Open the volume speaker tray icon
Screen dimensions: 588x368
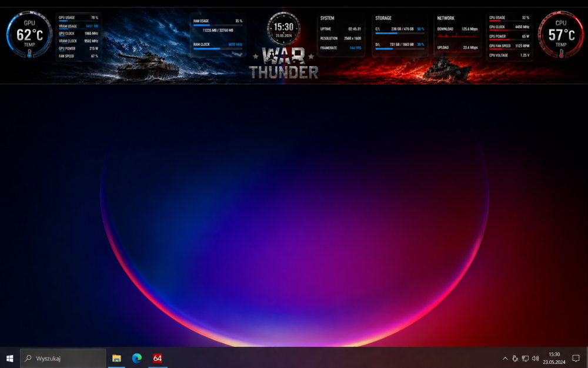[535, 358]
